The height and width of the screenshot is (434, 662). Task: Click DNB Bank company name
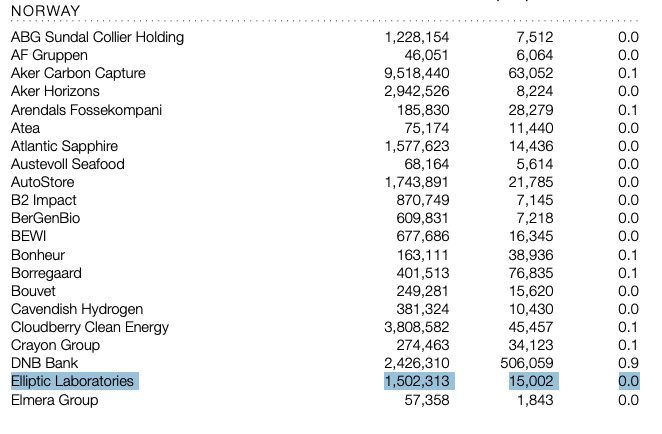click(44, 363)
